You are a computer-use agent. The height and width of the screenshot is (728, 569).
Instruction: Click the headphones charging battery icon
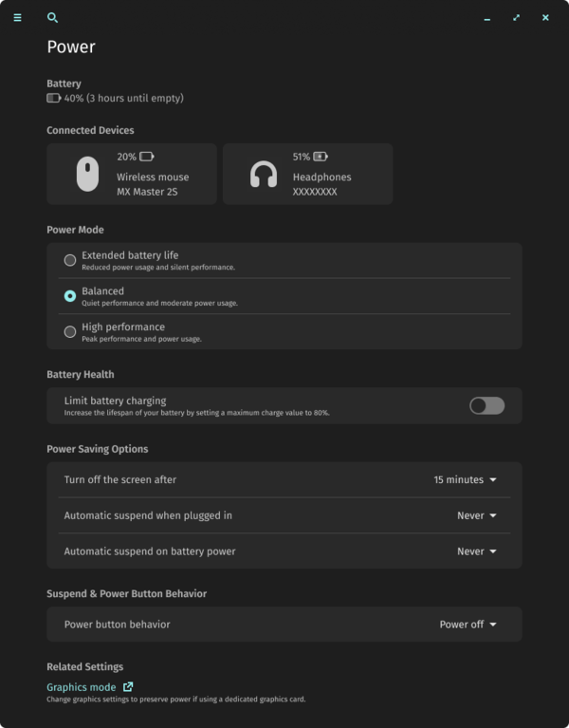[321, 157]
